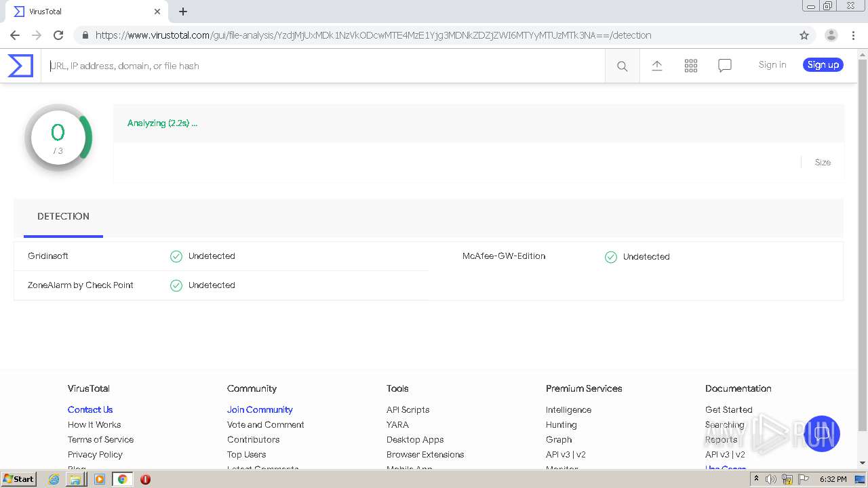Screen dimensions: 868x488
Task: Open the How It Works link
Action: [94, 425]
